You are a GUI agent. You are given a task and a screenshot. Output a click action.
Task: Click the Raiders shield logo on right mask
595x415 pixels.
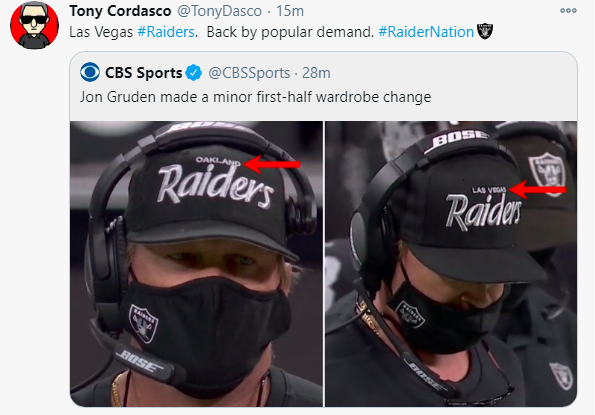pos(410,314)
